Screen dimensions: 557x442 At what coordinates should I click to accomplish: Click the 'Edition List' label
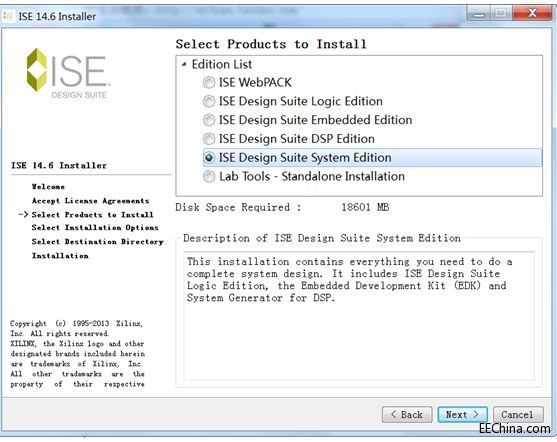(222, 64)
